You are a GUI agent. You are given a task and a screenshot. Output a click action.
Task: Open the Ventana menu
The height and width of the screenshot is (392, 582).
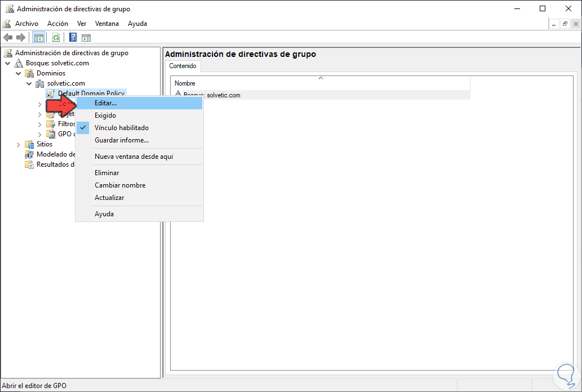click(107, 24)
